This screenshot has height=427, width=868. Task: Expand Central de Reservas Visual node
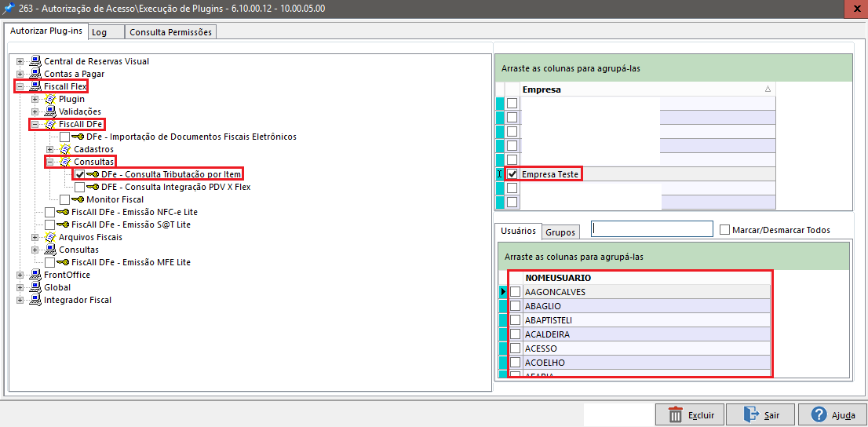[20, 61]
